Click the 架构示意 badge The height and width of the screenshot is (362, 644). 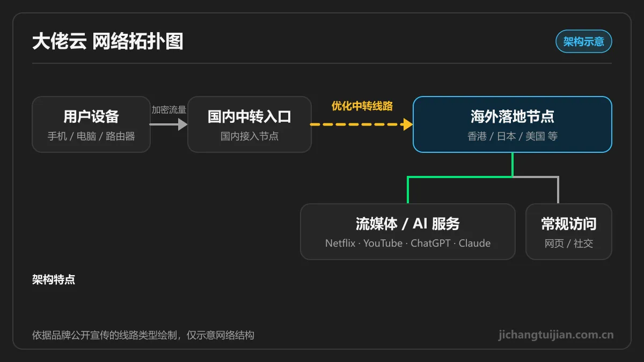tap(583, 41)
